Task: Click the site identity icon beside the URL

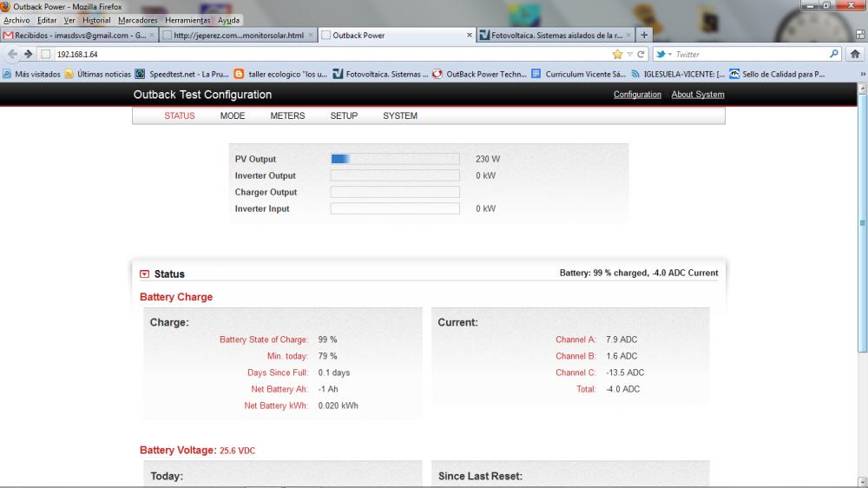Action: pos(46,55)
